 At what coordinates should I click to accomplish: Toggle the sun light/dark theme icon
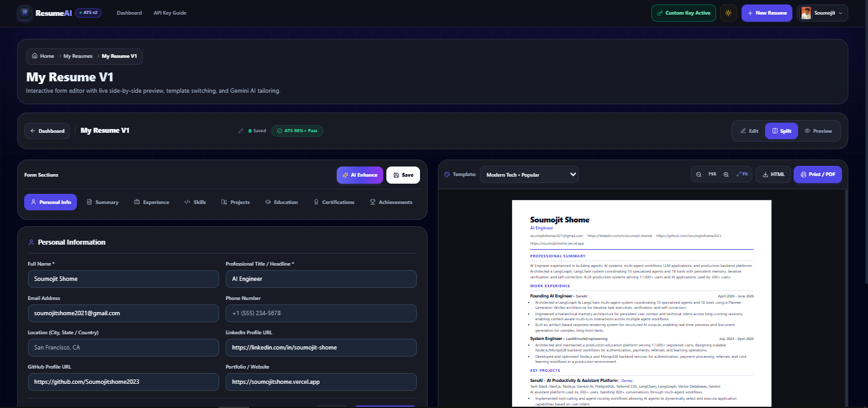[x=728, y=13]
